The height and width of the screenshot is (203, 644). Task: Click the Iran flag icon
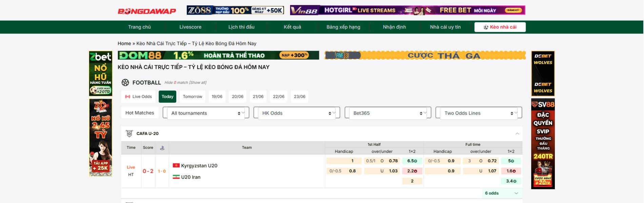pyautogui.click(x=176, y=177)
